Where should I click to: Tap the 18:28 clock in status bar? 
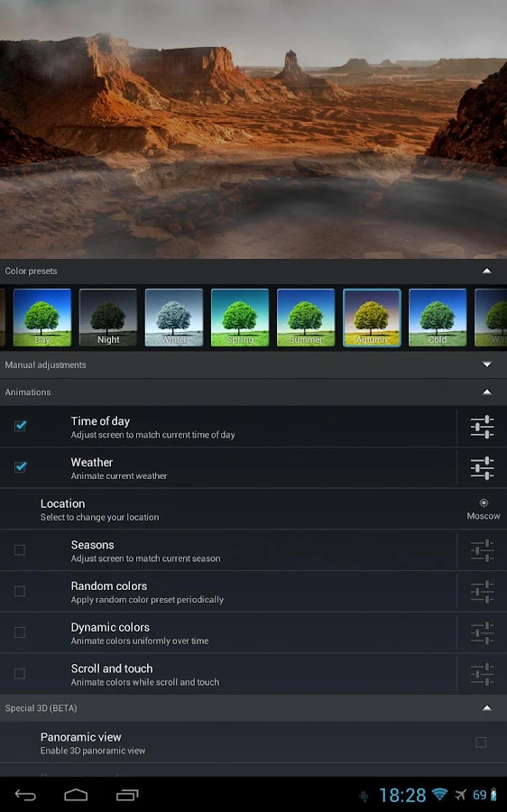click(x=402, y=795)
